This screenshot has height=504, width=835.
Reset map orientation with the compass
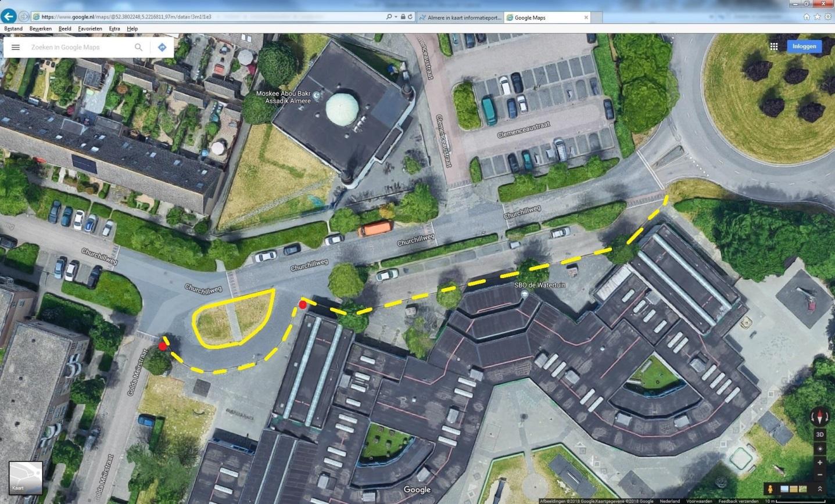click(820, 417)
